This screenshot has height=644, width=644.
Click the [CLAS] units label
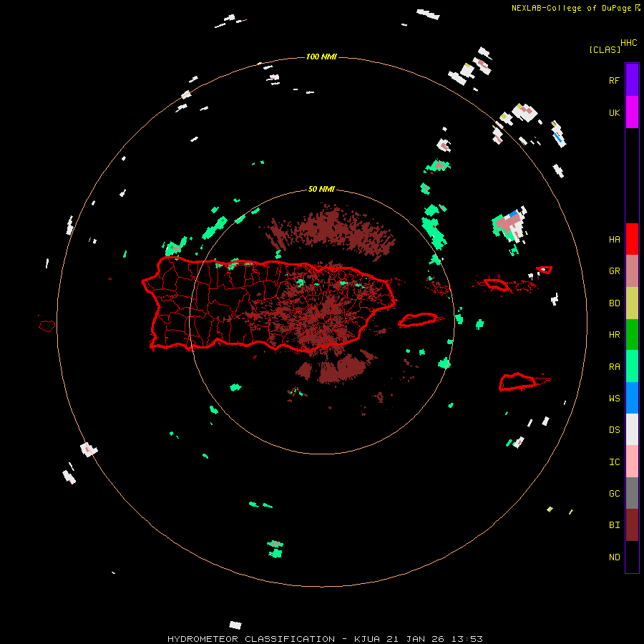[x=605, y=49]
